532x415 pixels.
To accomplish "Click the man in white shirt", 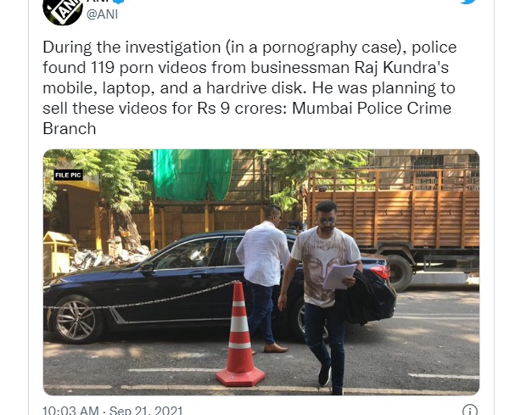I will coord(263,278).
